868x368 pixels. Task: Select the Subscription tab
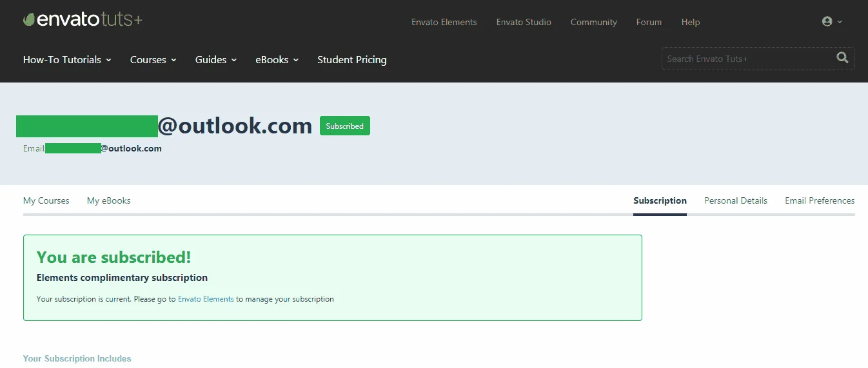660,200
